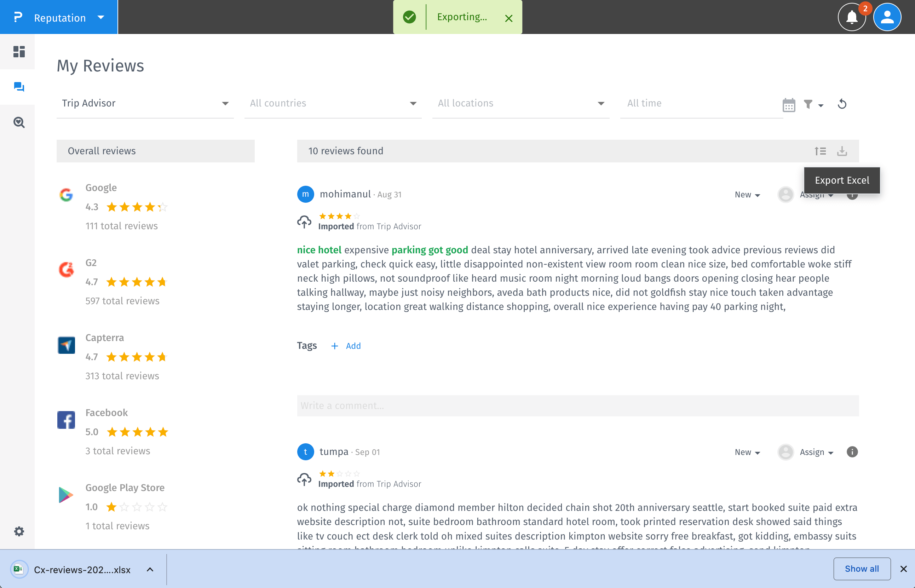This screenshot has height=588, width=915.
Task: Open settings gear in sidebar
Action: (x=19, y=531)
